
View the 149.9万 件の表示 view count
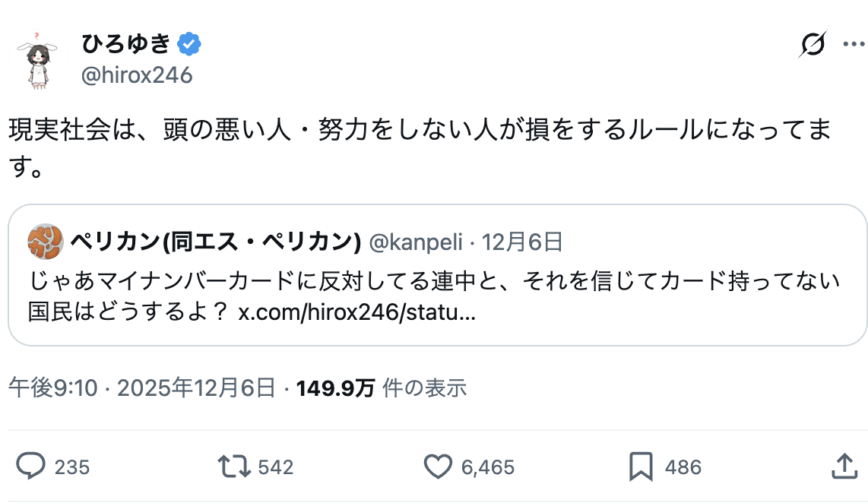click(x=381, y=388)
